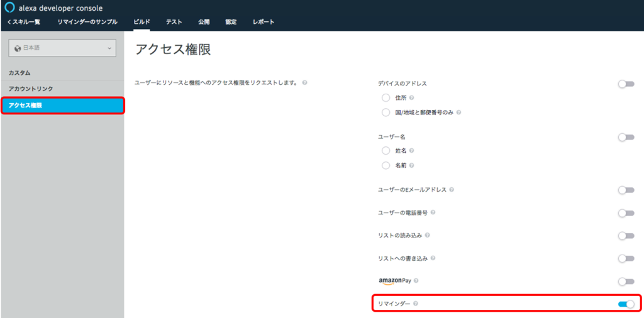This screenshot has width=644, height=318.
Task: Click the ユーザーの電話番号 label text
Action: [403, 213]
